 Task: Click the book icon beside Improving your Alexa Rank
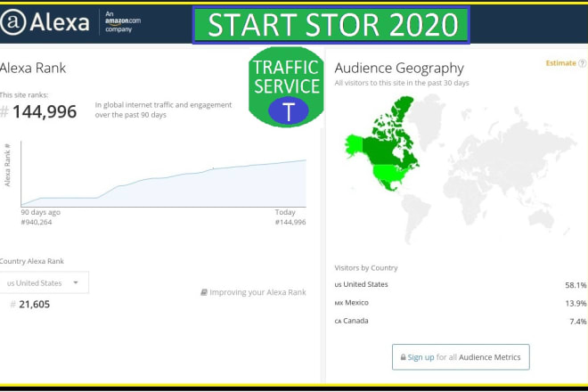click(204, 292)
